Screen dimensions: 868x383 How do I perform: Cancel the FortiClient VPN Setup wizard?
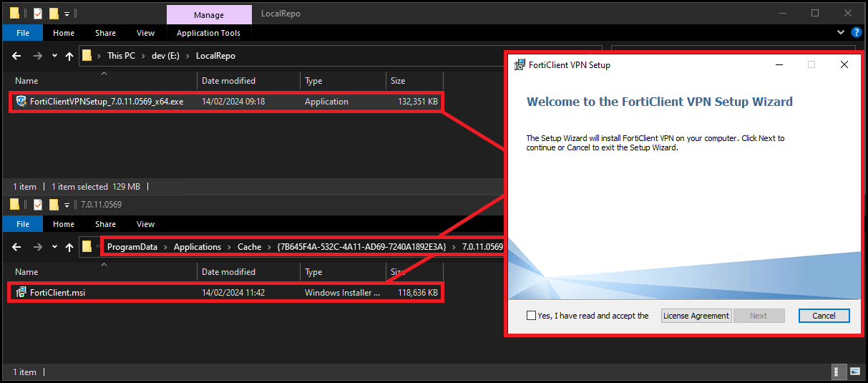[x=824, y=316]
